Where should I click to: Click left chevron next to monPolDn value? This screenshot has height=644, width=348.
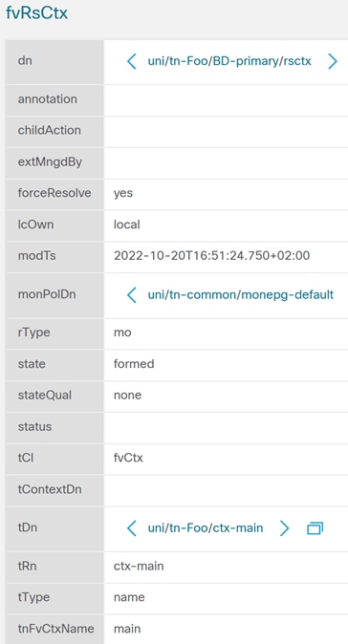pos(132,295)
